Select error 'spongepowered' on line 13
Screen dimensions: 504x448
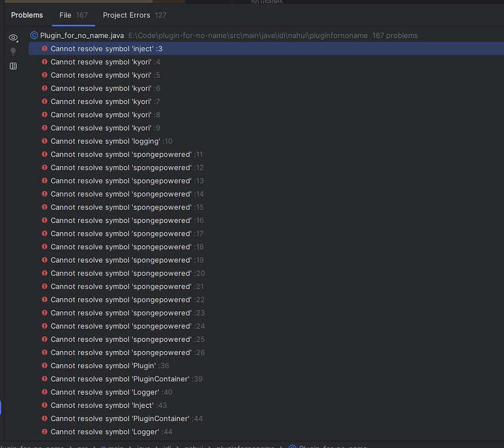[x=267, y=180]
